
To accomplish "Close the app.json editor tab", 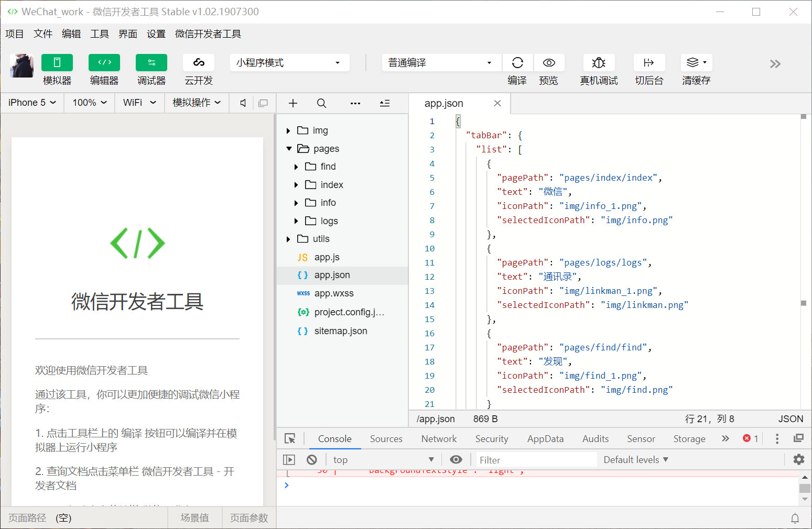I will coord(497,103).
